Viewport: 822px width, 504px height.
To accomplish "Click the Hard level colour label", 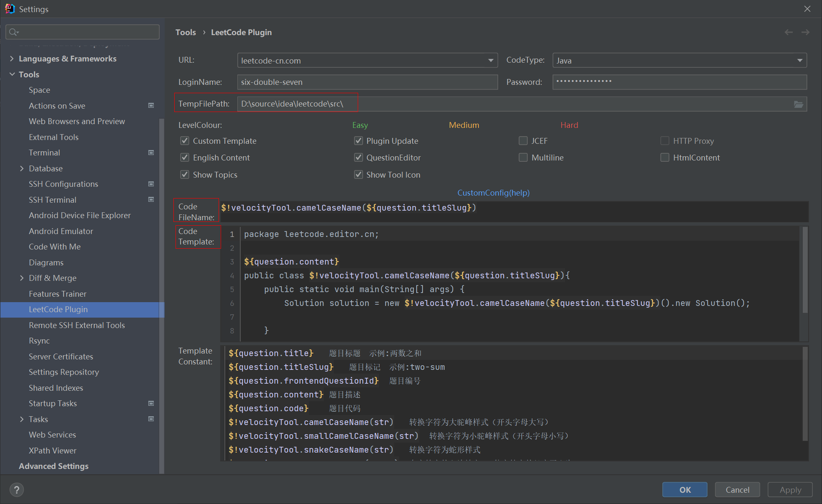I will point(569,125).
